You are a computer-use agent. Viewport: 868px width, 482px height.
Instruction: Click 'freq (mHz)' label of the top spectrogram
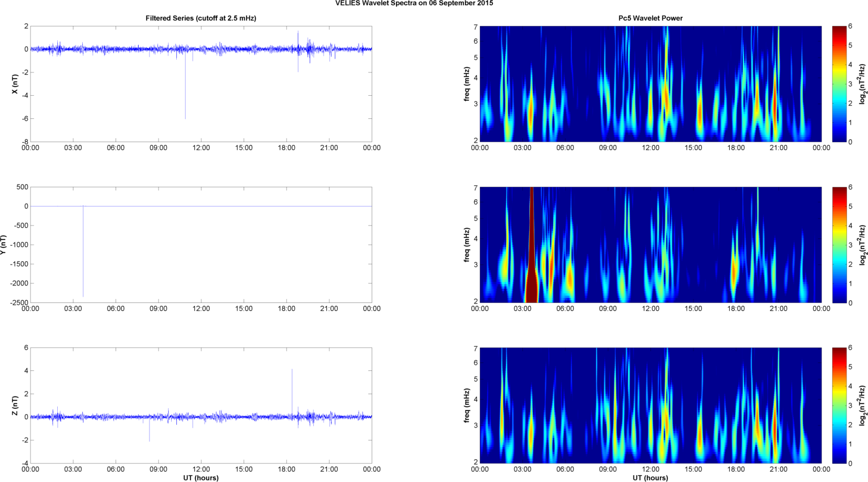[x=466, y=84]
